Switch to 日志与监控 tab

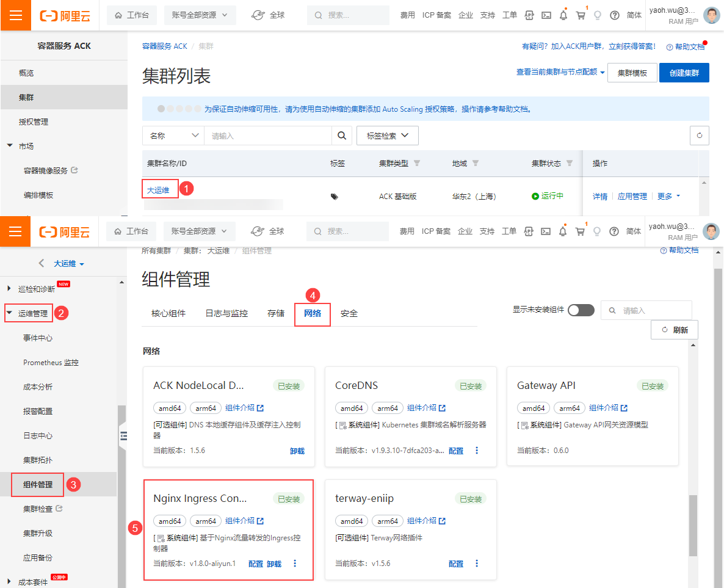click(x=226, y=313)
